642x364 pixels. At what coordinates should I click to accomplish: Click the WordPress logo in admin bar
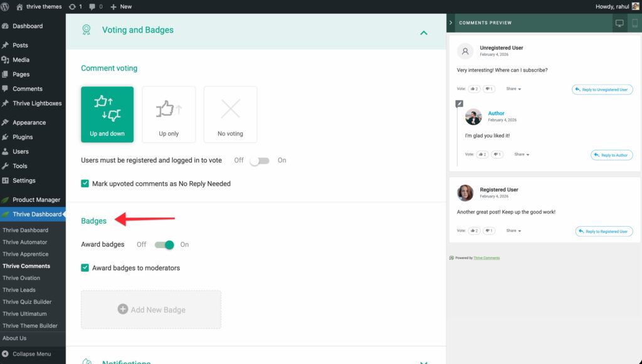pos(7,6)
